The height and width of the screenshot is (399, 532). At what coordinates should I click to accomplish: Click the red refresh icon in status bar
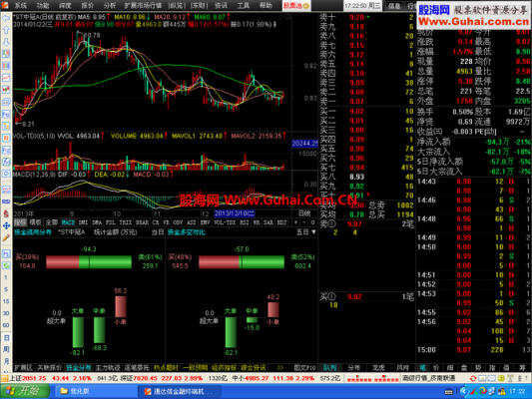click(x=473, y=378)
